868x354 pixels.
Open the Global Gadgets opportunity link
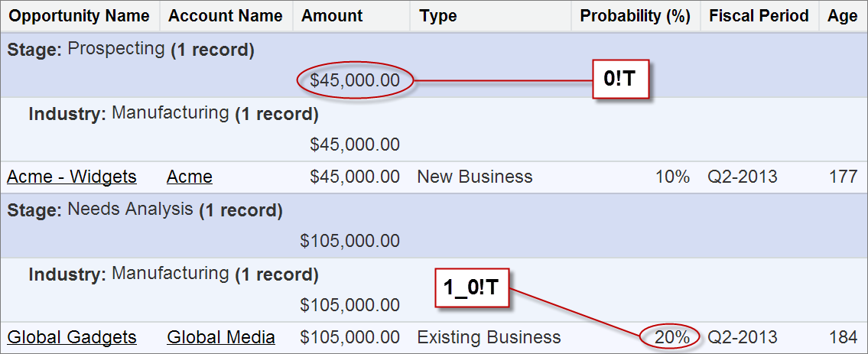tap(72, 337)
